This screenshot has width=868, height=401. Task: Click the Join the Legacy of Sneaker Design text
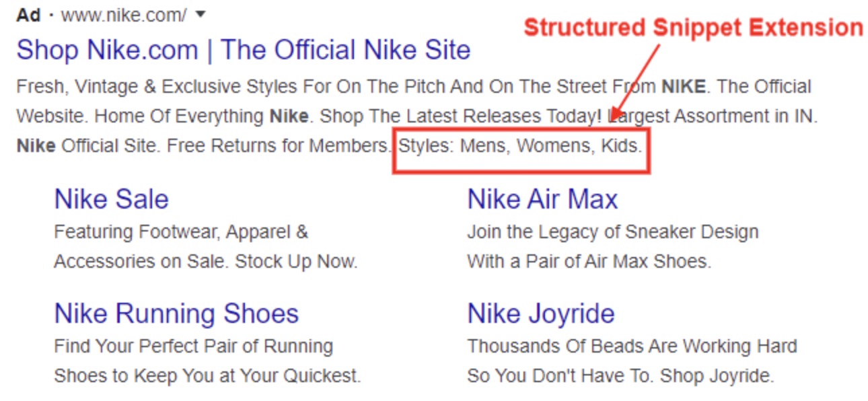(612, 232)
